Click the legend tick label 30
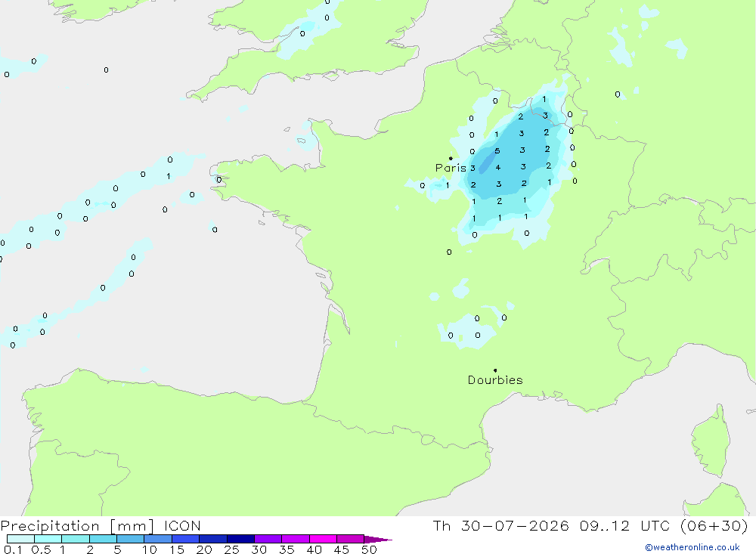Image resolution: width=756 pixels, height=554 pixels. (259, 549)
